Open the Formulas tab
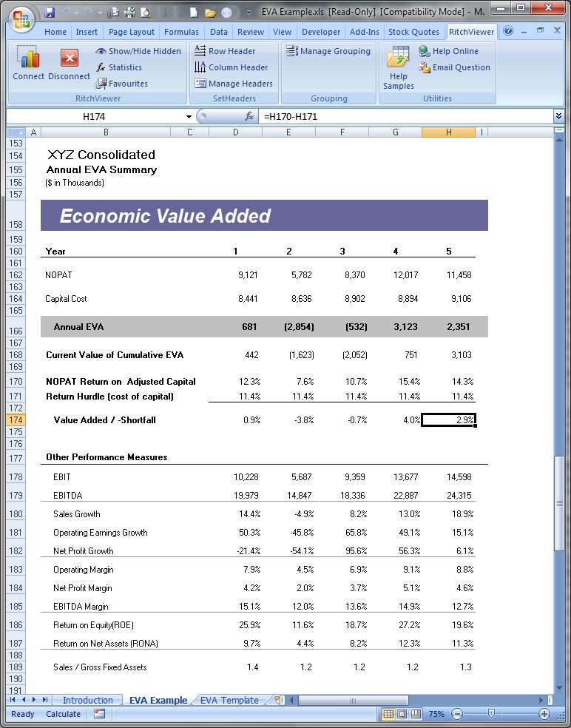Image resolution: width=571 pixels, height=728 pixels. coord(181,32)
